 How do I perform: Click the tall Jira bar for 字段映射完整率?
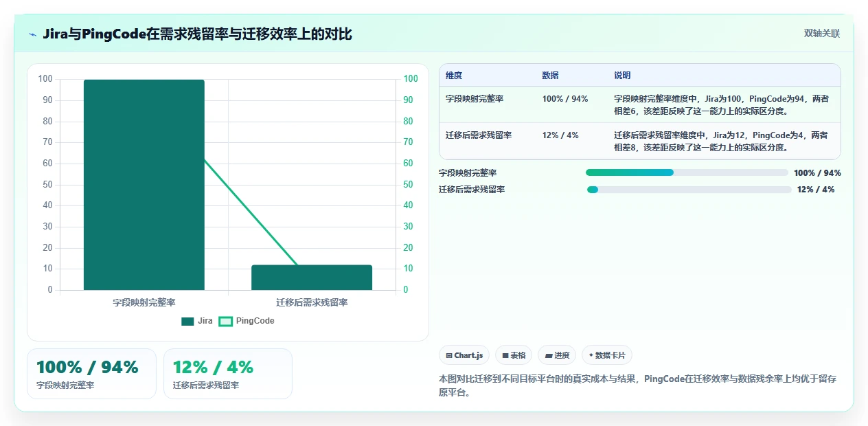144,185
